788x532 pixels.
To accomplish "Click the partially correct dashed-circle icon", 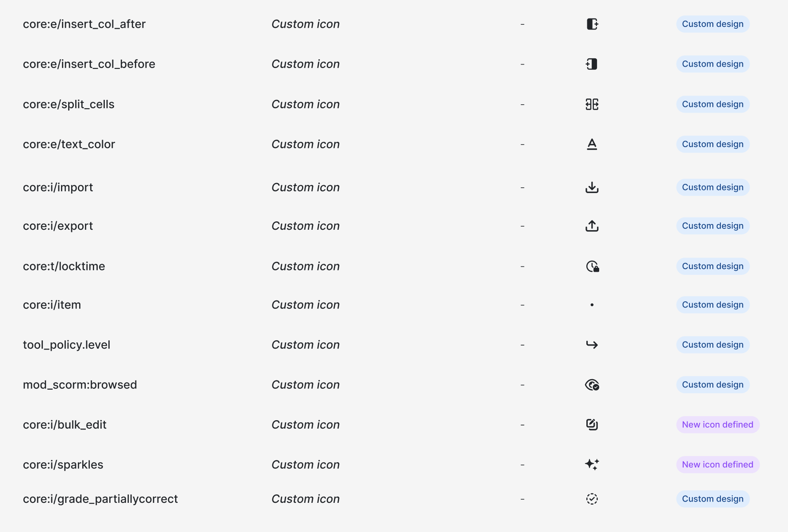I will point(592,499).
